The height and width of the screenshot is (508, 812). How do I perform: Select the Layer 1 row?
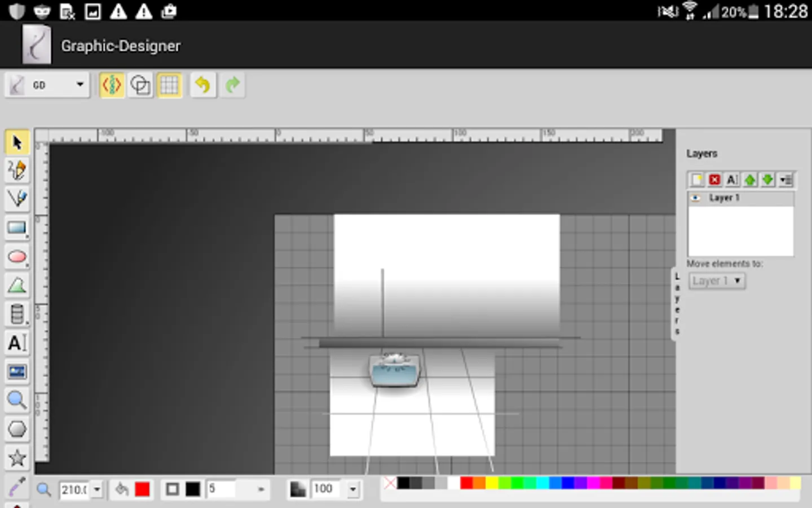tap(741, 198)
